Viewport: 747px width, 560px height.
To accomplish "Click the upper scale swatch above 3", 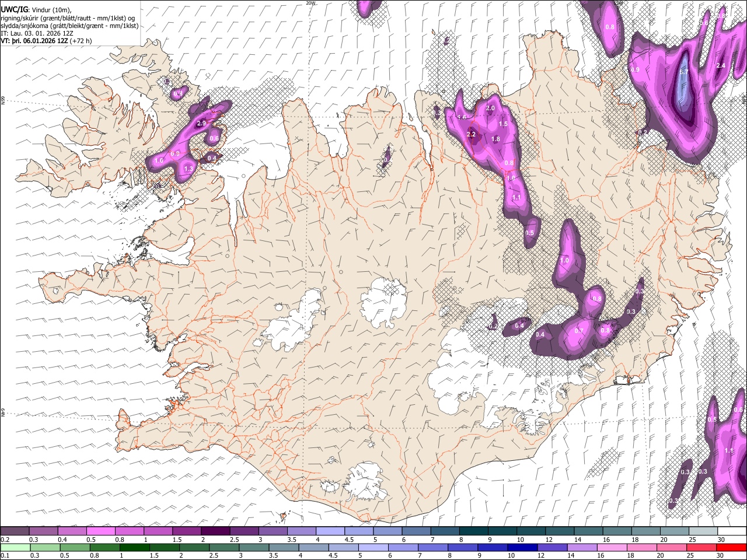I will [x=273, y=531].
